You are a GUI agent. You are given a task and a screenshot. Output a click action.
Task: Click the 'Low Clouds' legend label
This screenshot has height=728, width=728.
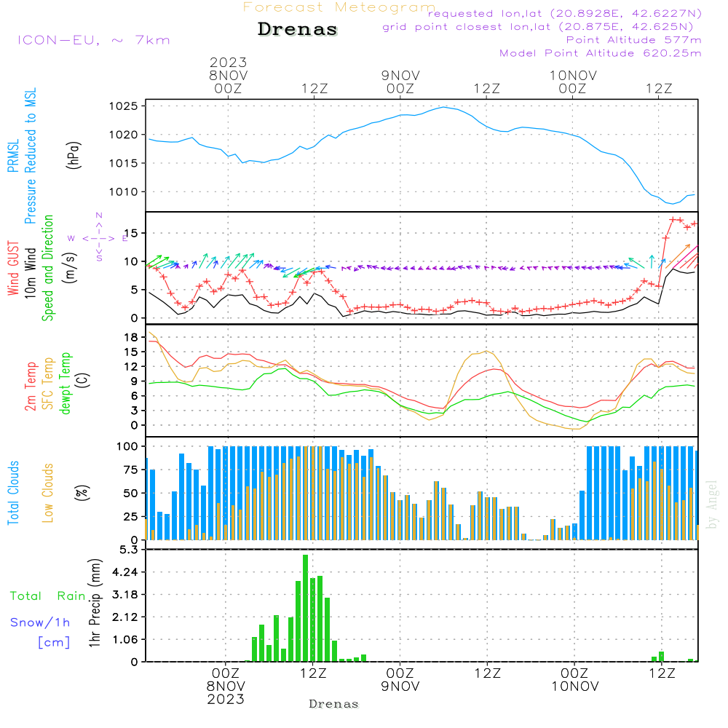[47, 493]
